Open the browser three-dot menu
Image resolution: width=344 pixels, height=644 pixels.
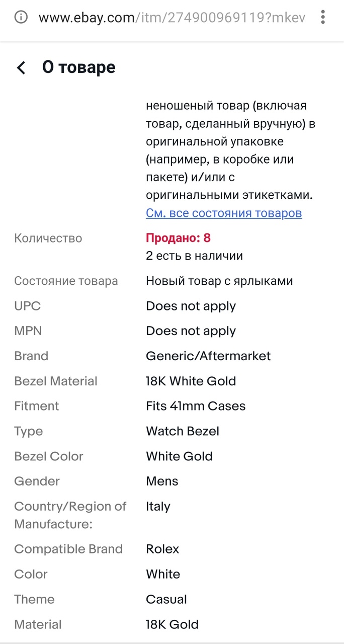(323, 18)
